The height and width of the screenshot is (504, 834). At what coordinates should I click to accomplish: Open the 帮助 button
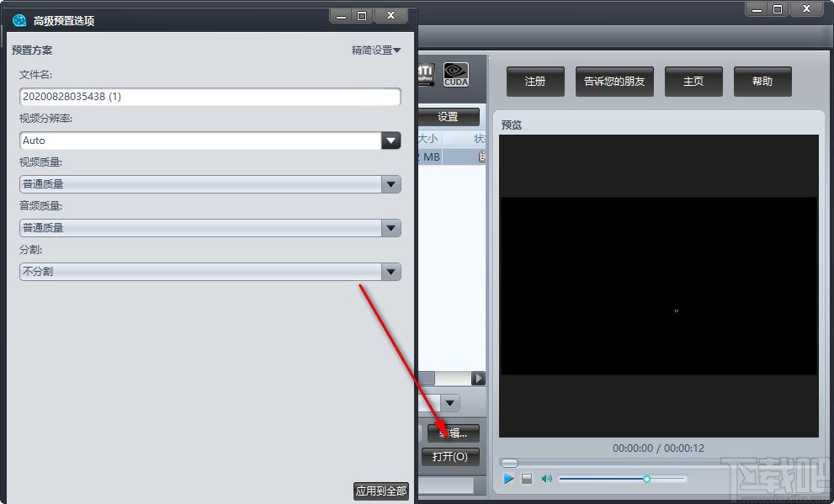pos(762,82)
